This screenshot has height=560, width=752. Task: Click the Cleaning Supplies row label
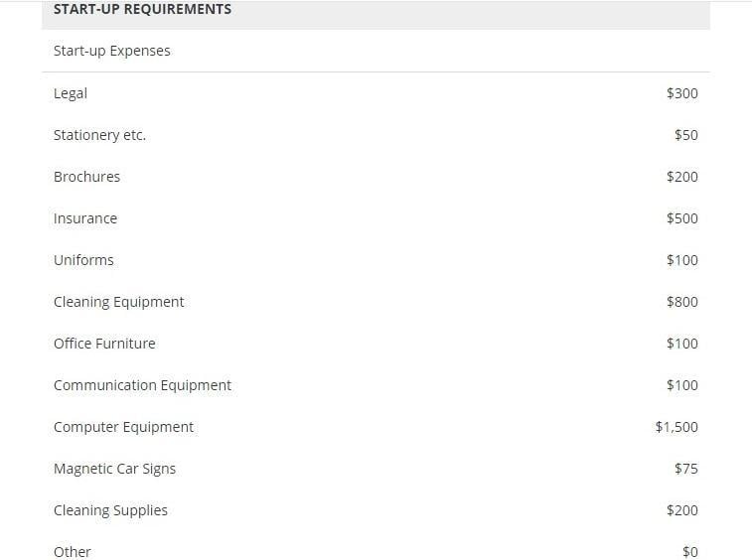110,510
